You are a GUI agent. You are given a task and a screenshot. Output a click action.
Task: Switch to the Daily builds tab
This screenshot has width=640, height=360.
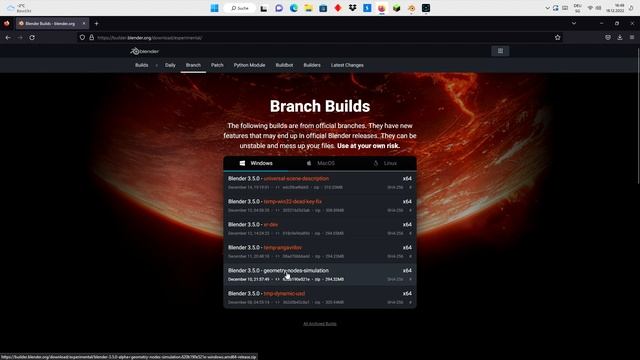tap(170, 65)
